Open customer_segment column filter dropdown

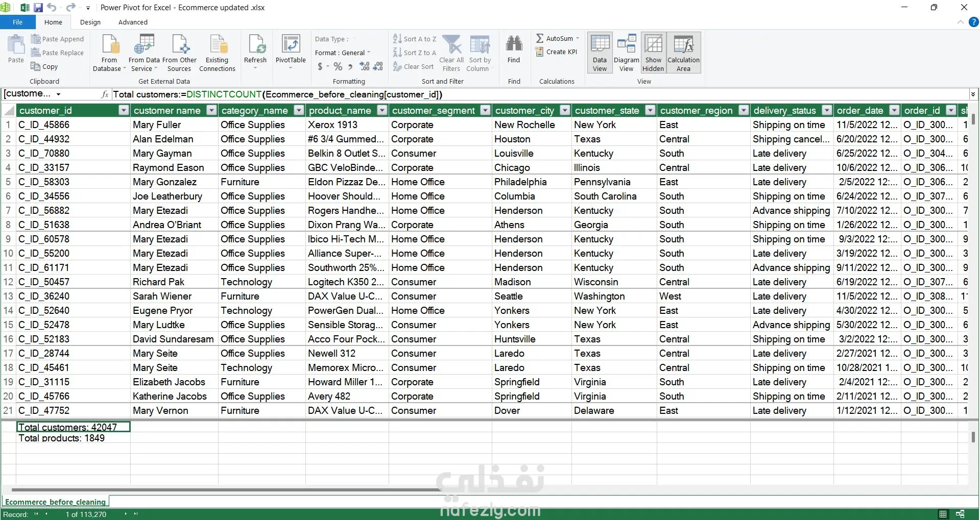pyautogui.click(x=486, y=110)
